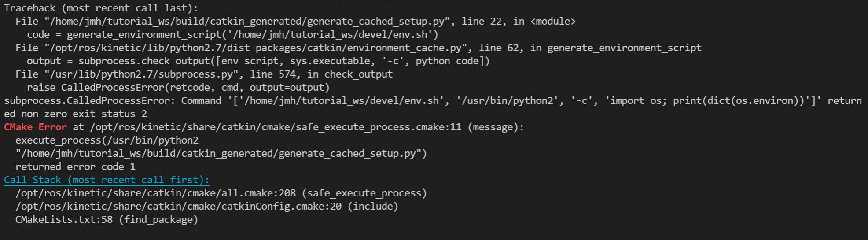Click the quoted generate_cached_setup.py path under CMake Error
Image resolution: width=868 pixels, height=240 pixels.
coord(221,153)
